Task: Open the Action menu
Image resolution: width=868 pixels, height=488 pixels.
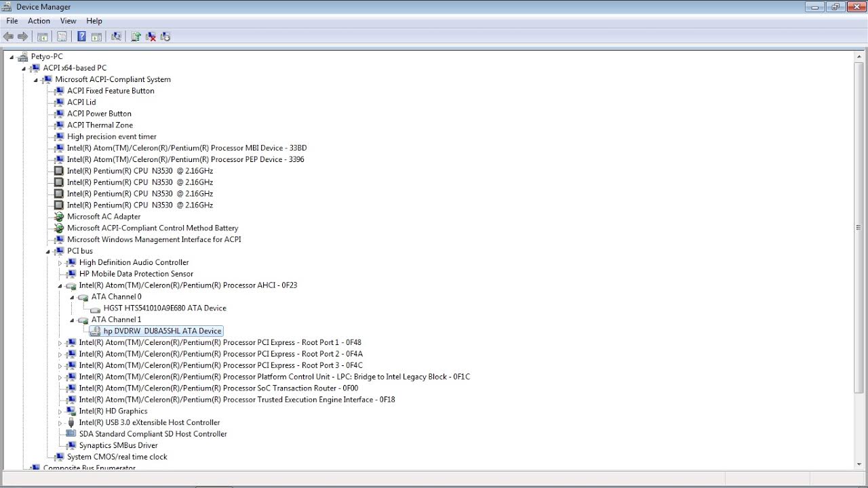Action: (x=39, y=21)
